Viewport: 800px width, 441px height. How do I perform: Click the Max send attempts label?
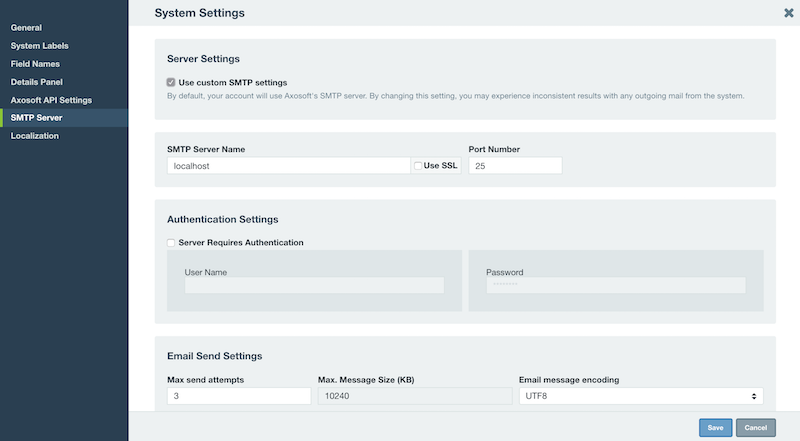click(x=206, y=380)
